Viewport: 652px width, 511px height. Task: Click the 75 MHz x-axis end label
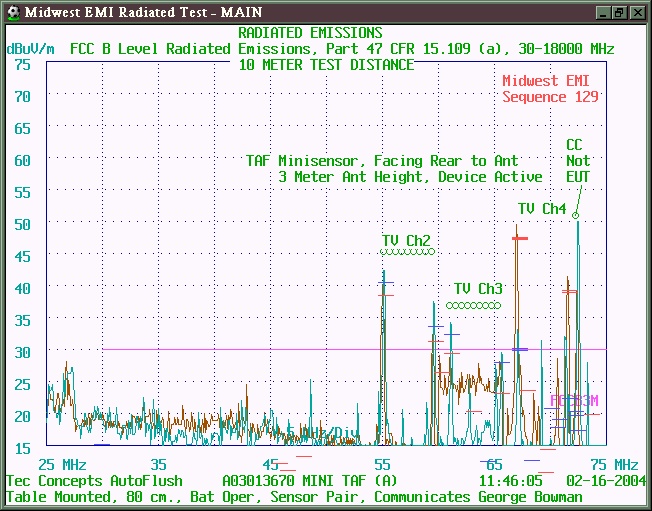(x=613, y=465)
